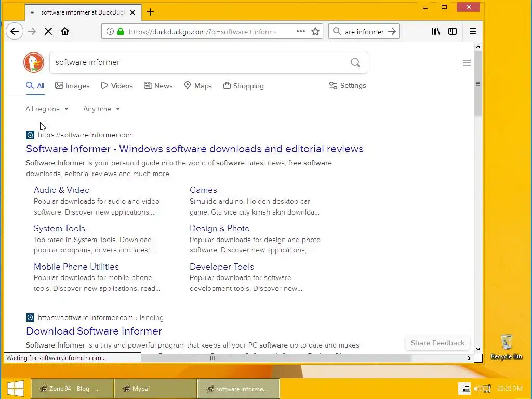Open the System Tools sublink
The height and width of the screenshot is (399, 532).
pos(59,229)
